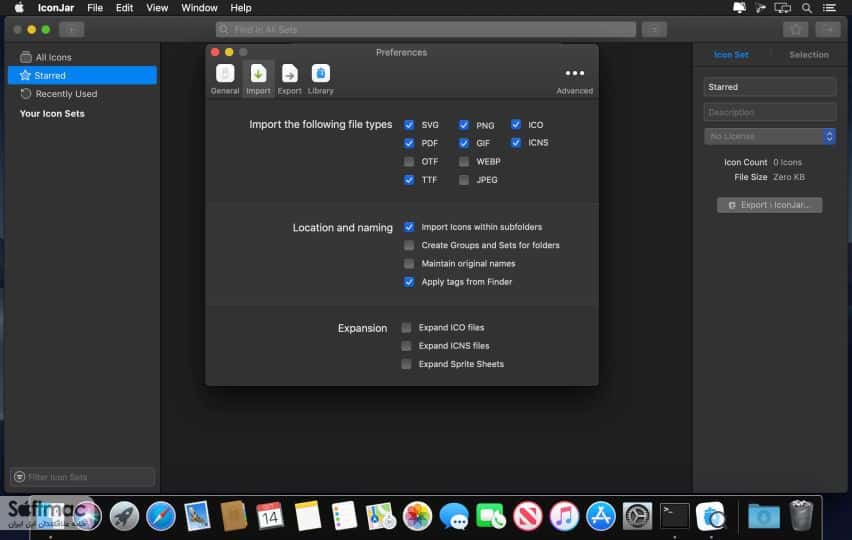Click the Spotlight search icon
Viewport: 852px width, 540px height.
807,8
